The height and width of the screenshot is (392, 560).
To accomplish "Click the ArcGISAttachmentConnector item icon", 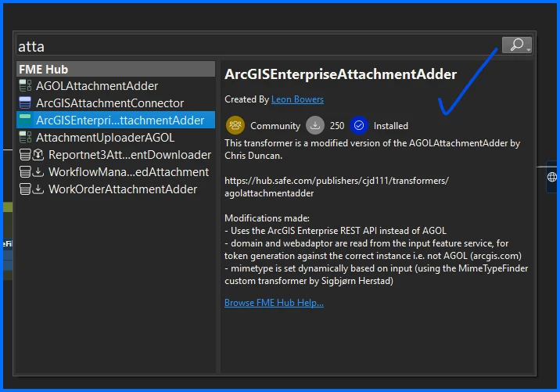I will pos(25,103).
